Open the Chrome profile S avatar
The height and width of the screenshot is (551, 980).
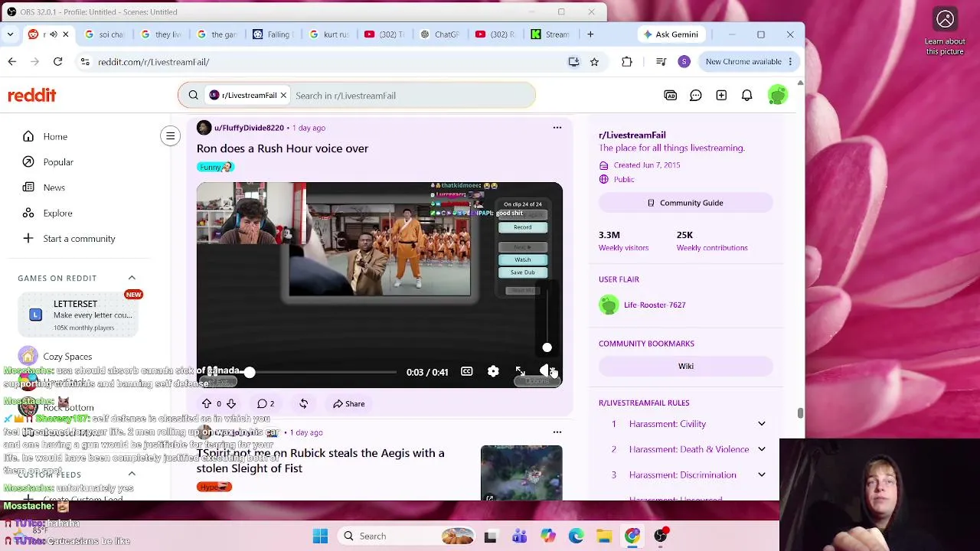684,62
